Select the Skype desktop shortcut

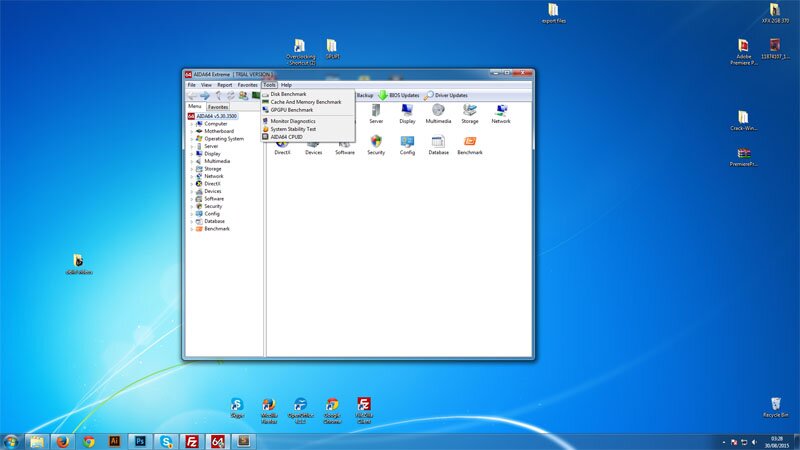(237, 408)
